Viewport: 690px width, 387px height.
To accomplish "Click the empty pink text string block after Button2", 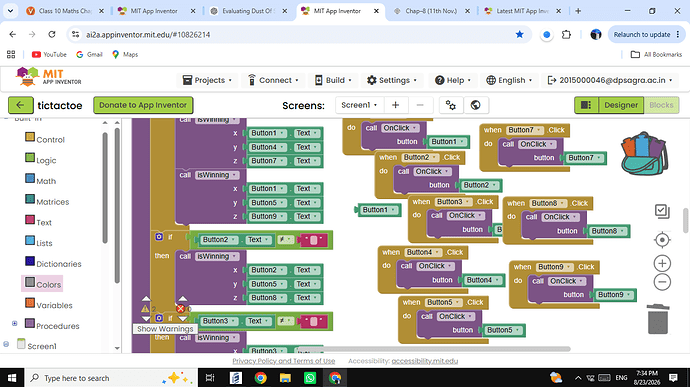I will (313, 240).
